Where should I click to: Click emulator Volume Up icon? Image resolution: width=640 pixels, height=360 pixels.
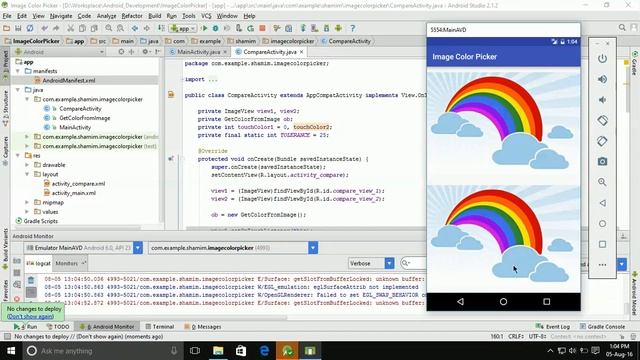tap(602, 79)
